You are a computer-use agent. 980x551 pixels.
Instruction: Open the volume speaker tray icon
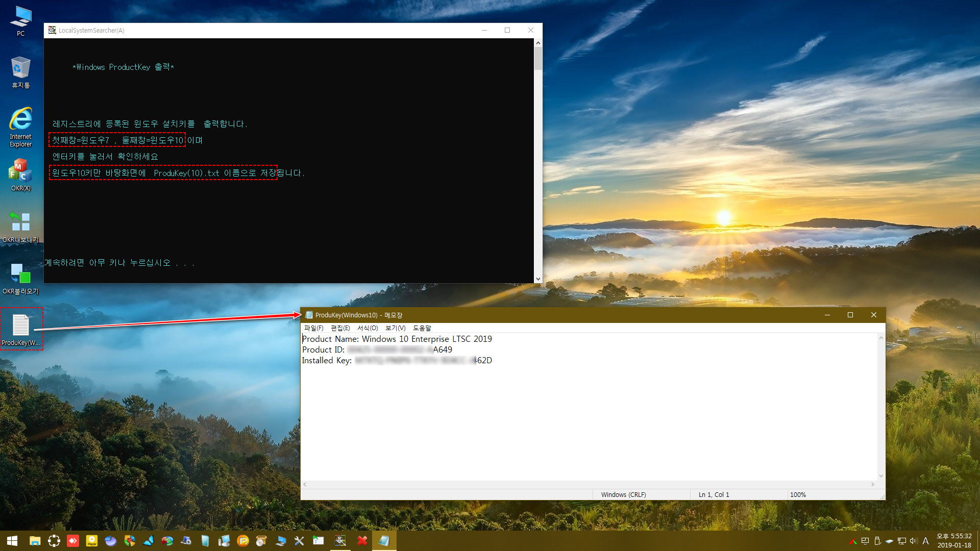click(913, 541)
